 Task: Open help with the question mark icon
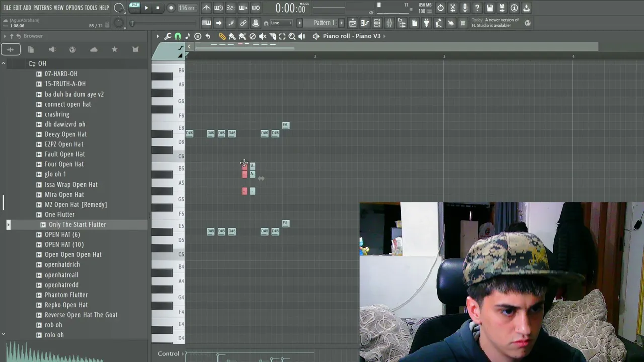pyautogui.click(x=477, y=8)
